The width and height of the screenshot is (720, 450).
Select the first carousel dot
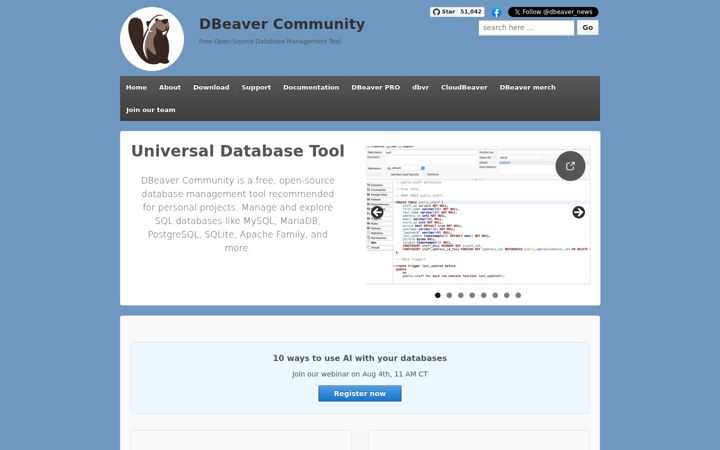point(438,295)
